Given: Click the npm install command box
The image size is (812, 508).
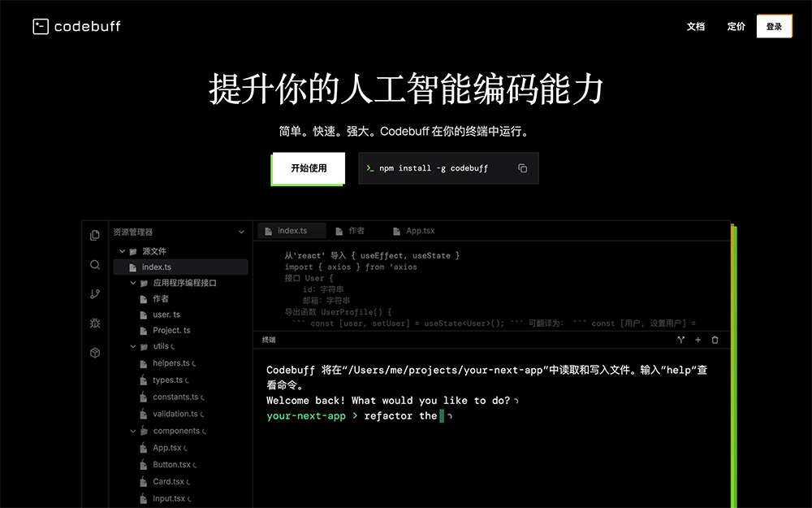Looking at the screenshot, I should pos(448,168).
